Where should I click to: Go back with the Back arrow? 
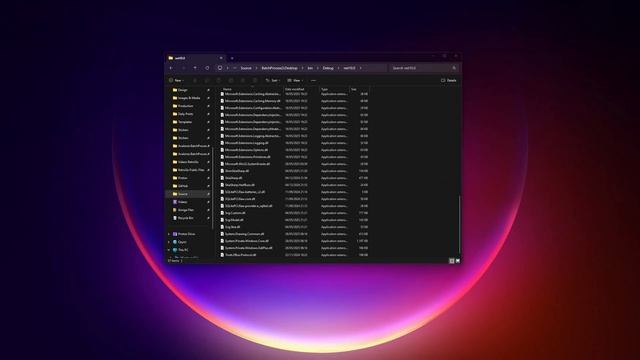(171, 68)
